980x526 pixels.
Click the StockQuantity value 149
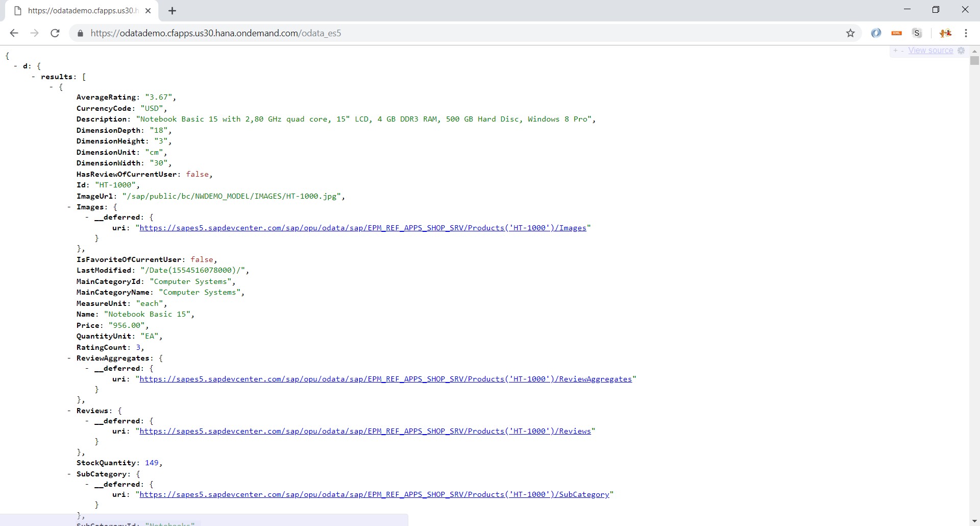[x=152, y=463]
